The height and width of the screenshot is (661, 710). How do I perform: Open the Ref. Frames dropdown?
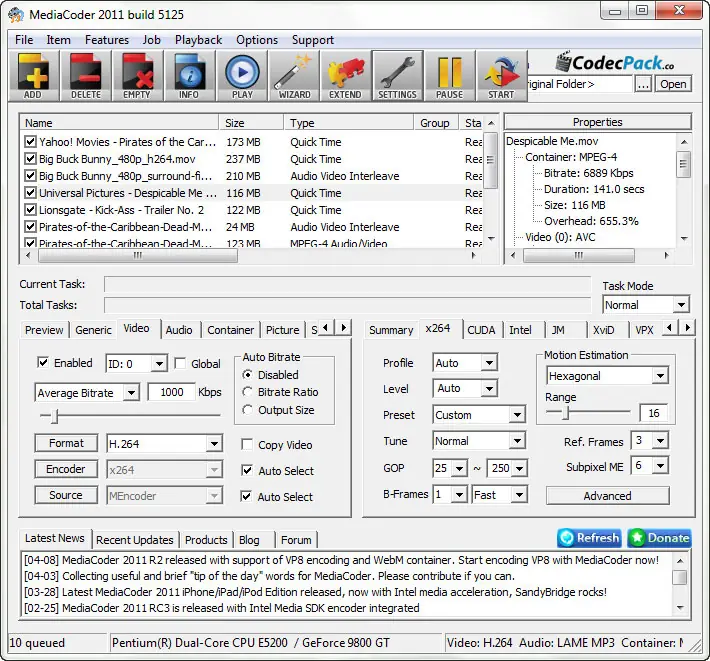click(650, 441)
